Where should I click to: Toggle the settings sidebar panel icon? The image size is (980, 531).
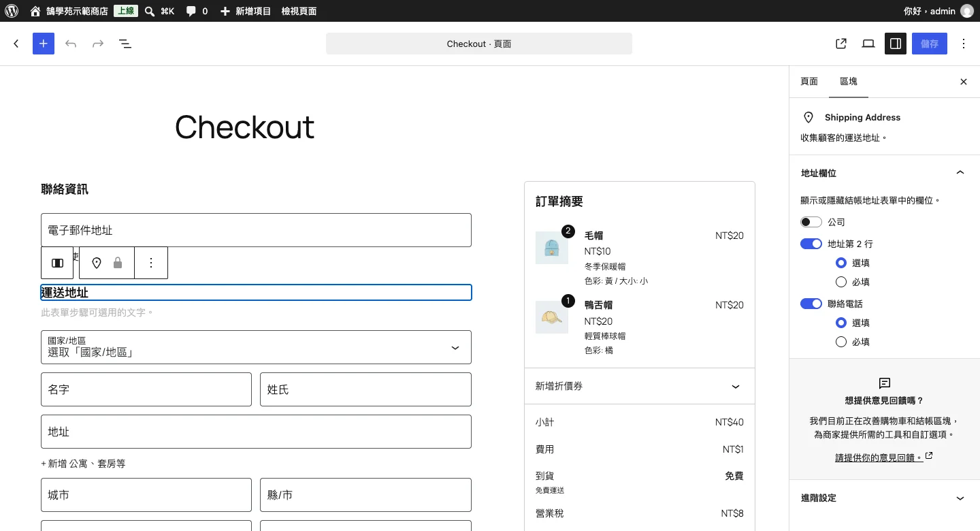click(896, 44)
